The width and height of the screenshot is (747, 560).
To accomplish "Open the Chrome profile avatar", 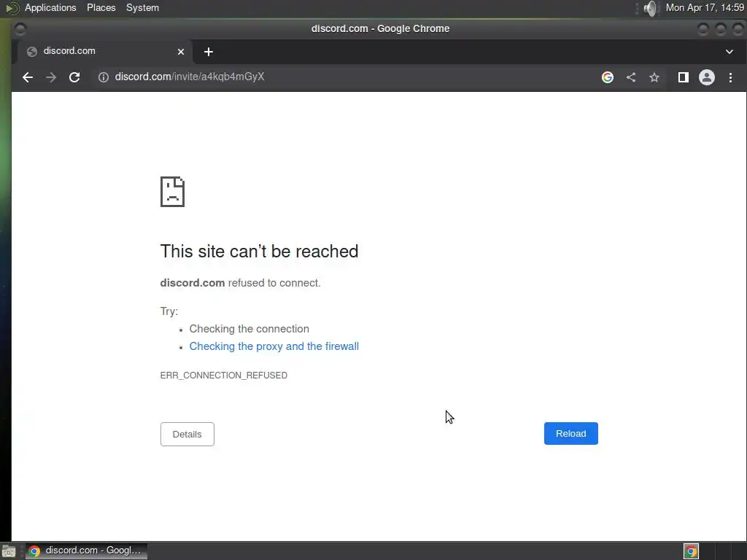I will coord(706,77).
